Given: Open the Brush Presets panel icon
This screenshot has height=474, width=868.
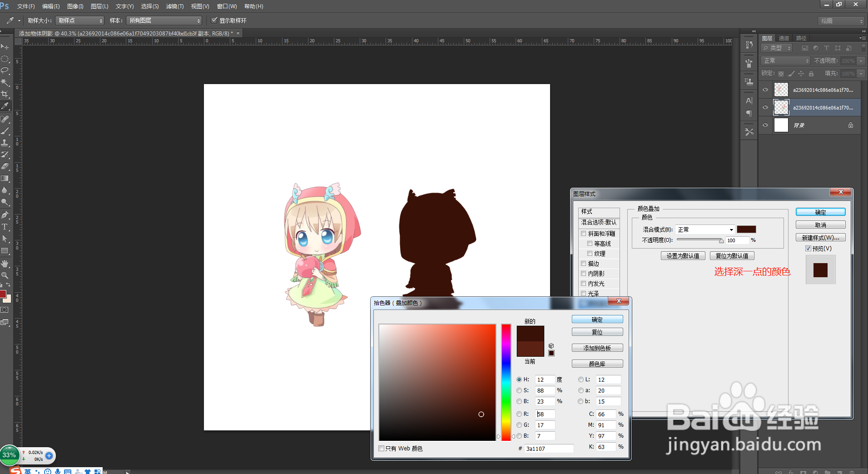Looking at the screenshot, I should pyautogui.click(x=749, y=63).
